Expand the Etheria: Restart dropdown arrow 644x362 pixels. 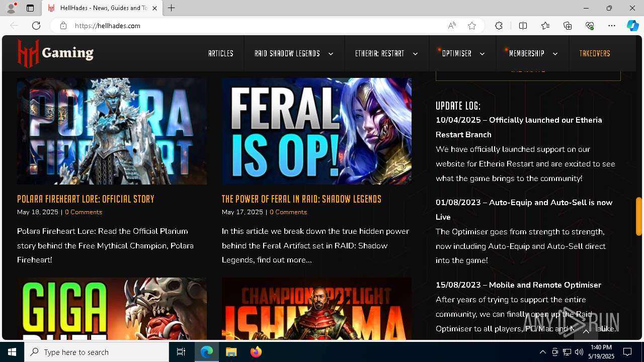pyautogui.click(x=415, y=54)
